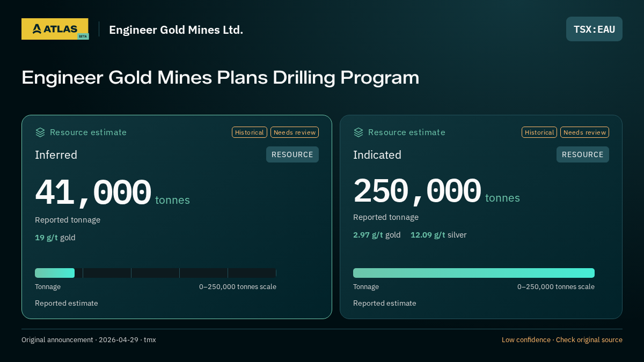Screen dimensions: 644x362
Task: Click the 2.97 g/t gold grade
Action: [377, 235]
